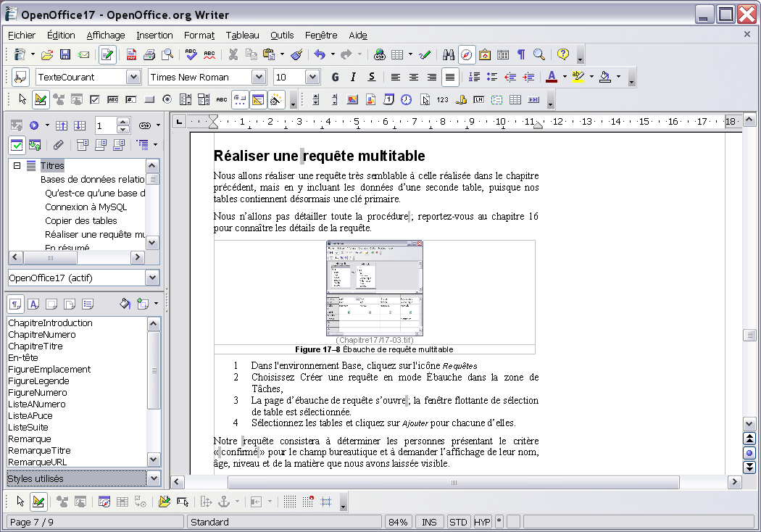The width and height of the screenshot is (761, 532).
Task: Export directly as PDF
Action: coord(131,55)
